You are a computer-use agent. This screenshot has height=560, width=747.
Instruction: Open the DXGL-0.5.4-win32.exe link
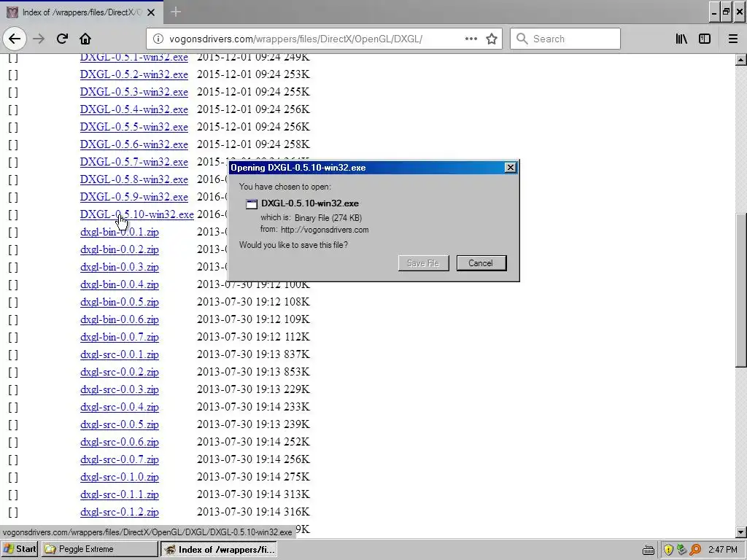[x=134, y=109]
